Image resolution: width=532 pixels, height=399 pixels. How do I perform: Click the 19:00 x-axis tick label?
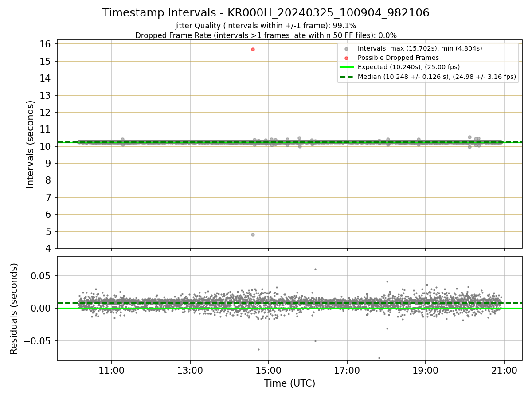426,370
